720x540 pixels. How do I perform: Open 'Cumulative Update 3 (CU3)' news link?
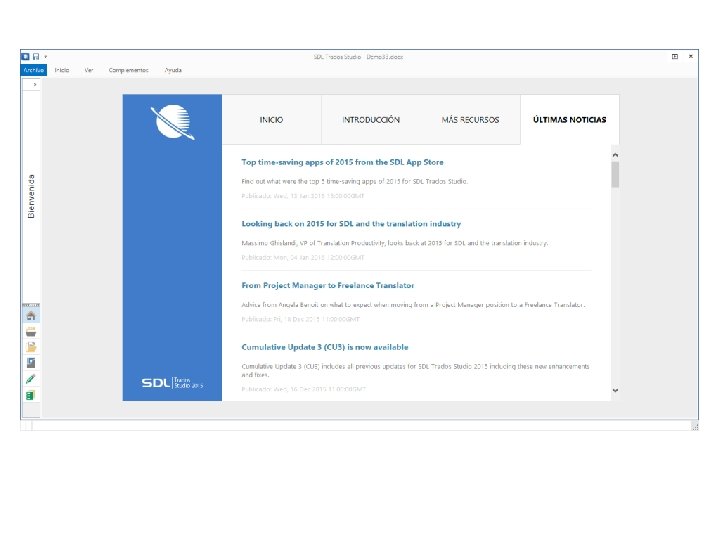click(x=325, y=347)
